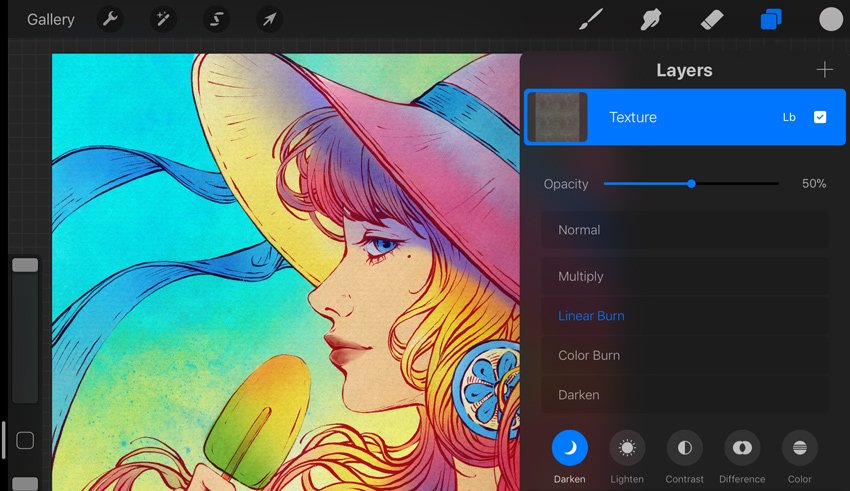Select the Smudge finger tool
The image size is (850, 491).
[x=651, y=20]
